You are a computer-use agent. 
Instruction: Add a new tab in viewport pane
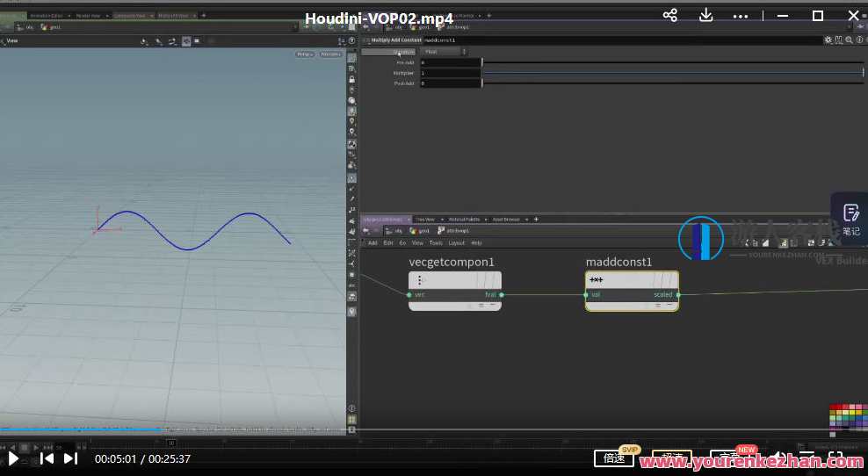(x=204, y=16)
